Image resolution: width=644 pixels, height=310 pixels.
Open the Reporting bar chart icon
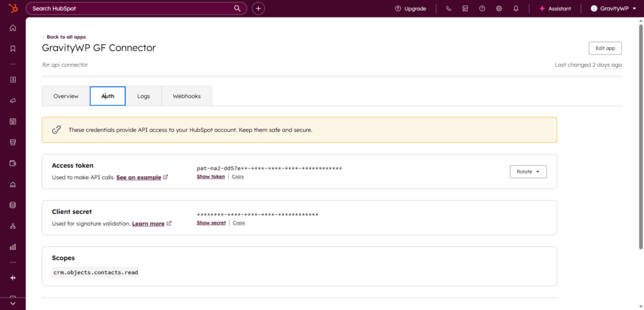(x=13, y=246)
